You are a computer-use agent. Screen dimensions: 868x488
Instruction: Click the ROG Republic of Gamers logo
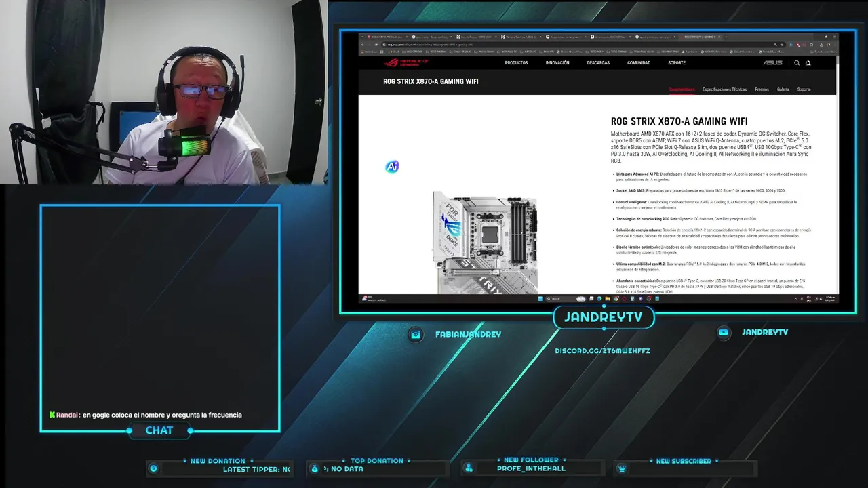coord(406,62)
